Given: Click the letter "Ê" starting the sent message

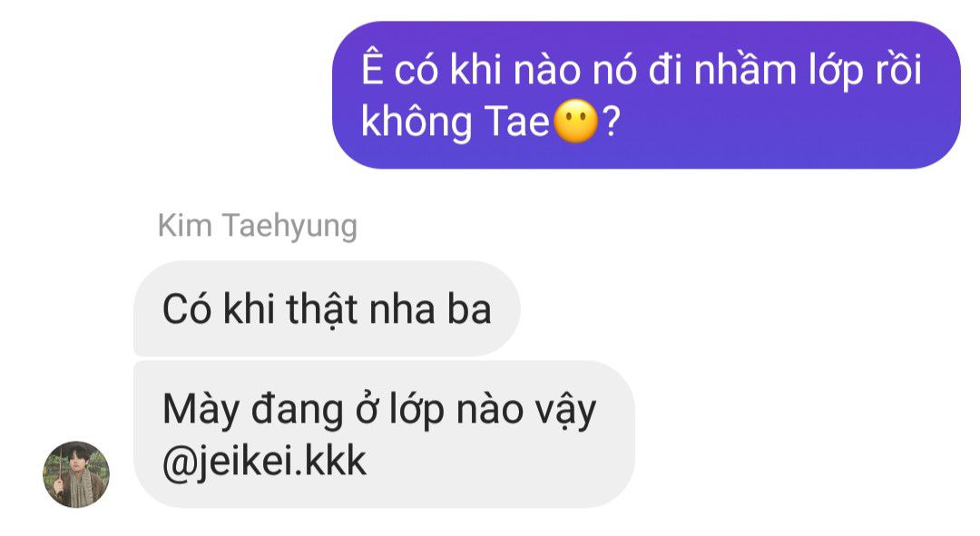Looking at the screenshot, I should (x=372, y=67).
